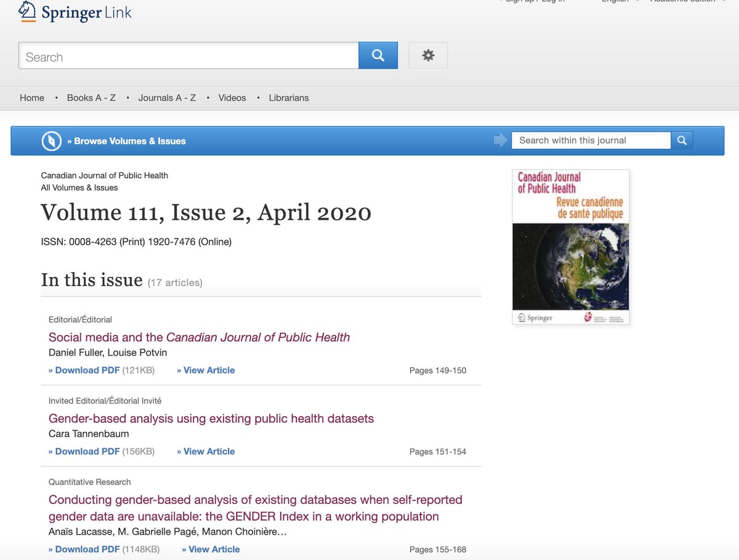Click the compass icon in Browse bar

click(52, 141)
